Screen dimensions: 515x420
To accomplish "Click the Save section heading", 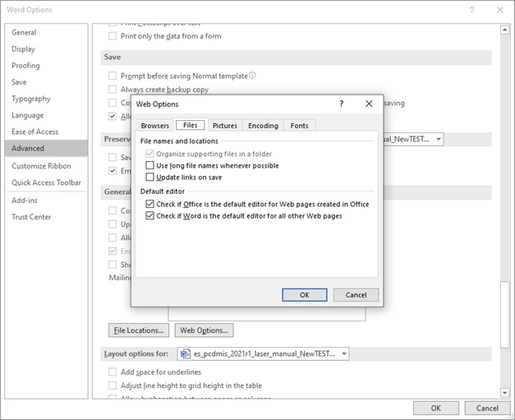I will [113, 57].
